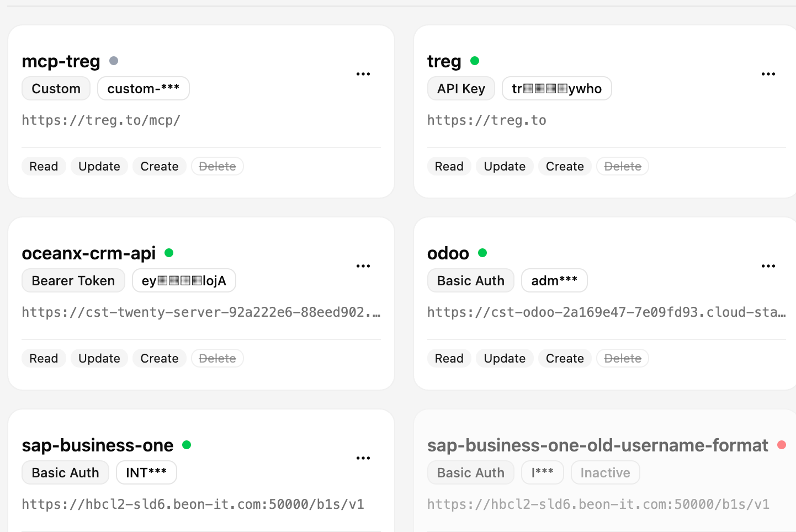Click the green status dot beside sap-business-one

point(187,445)
